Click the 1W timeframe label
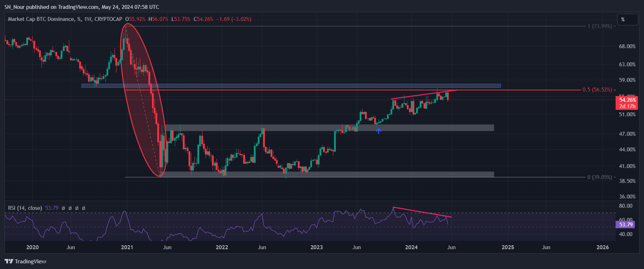Viewport: 644px width, 269px height. (x=88, y=19)
